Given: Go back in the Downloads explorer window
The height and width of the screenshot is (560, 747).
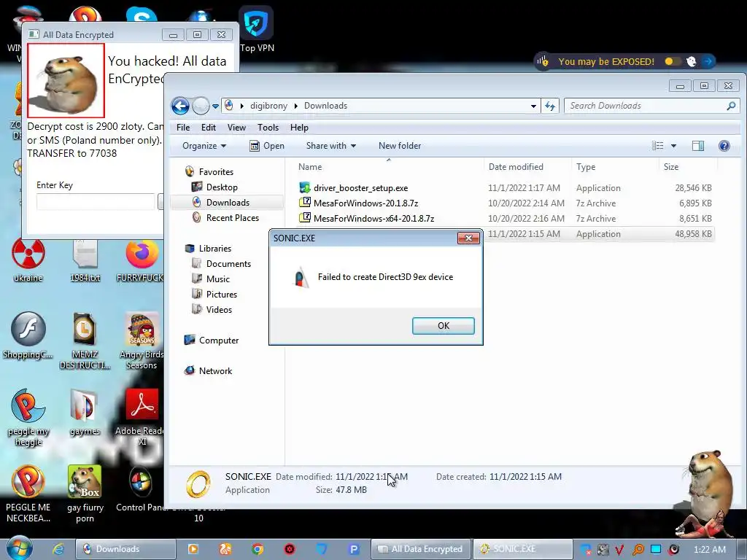Looking at the screenshot, I should (x=181, y=106).
